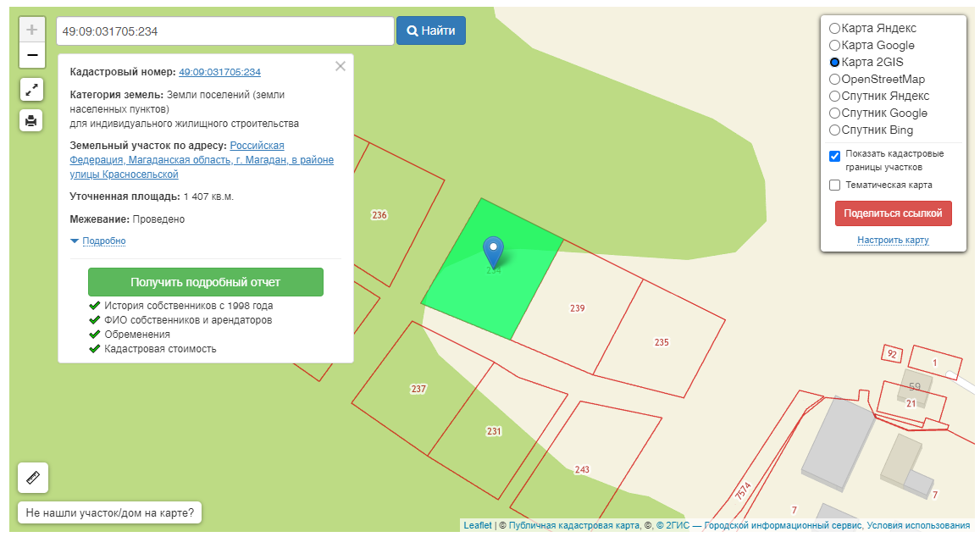Viewport: 980px width, 537px height.
Task: Select the Карта Яндекс radio option
Action: click(x=835, y=28)
